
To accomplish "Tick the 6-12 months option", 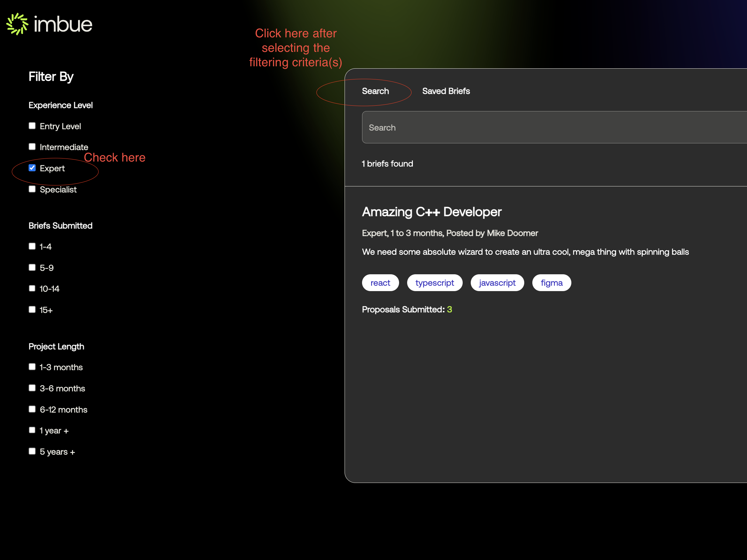I will point(32,409).
